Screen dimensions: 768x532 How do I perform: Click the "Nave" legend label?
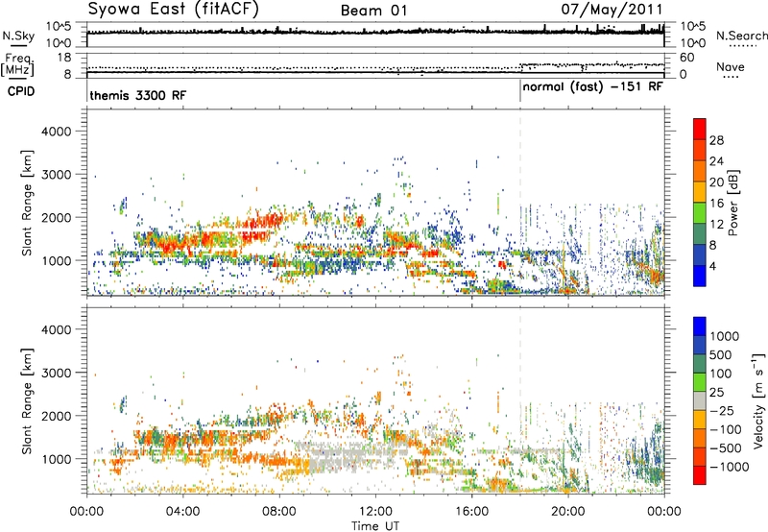[x=731, y=66]
